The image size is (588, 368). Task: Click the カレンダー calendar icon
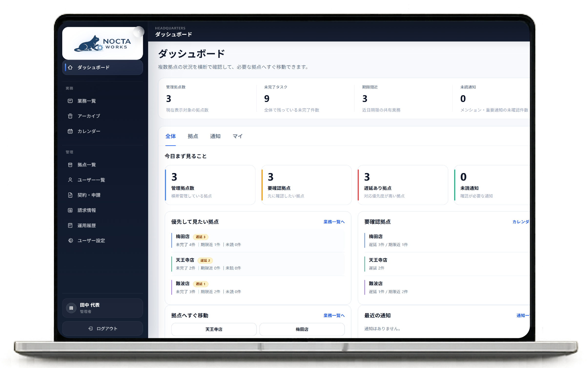(70, 131)
